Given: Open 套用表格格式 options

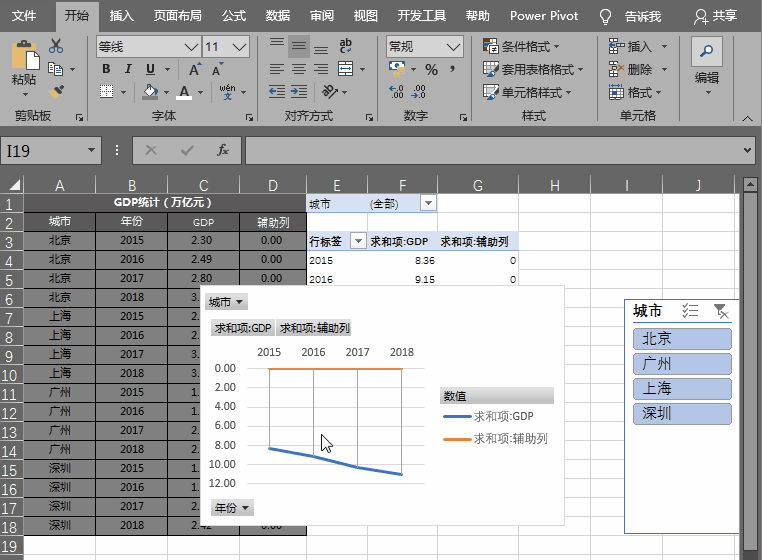Looking at the screenshot, I should [533, 70].
